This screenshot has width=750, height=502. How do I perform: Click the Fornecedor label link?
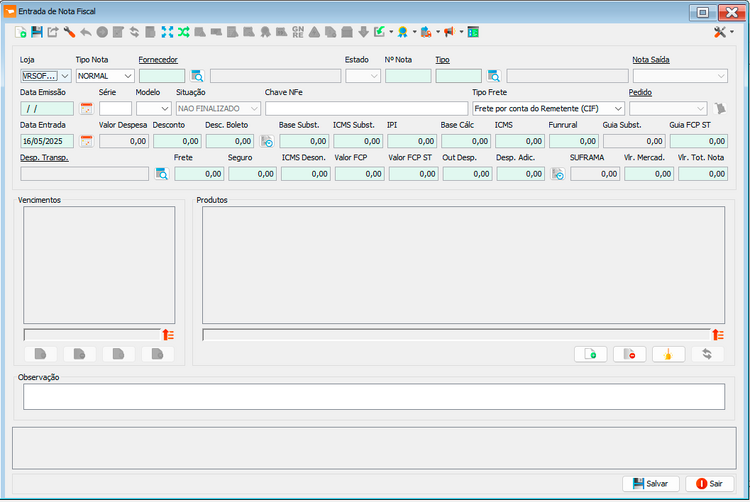coord(158,60)
